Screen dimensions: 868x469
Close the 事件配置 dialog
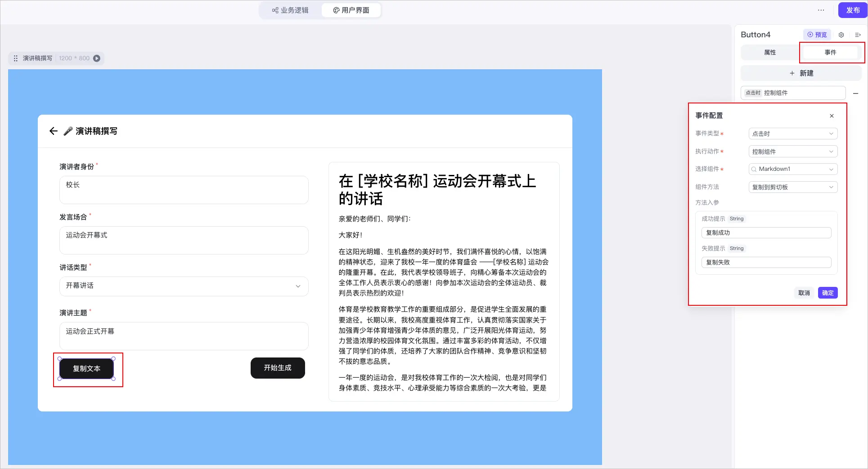pyautogui.click(x=832, y=116)
